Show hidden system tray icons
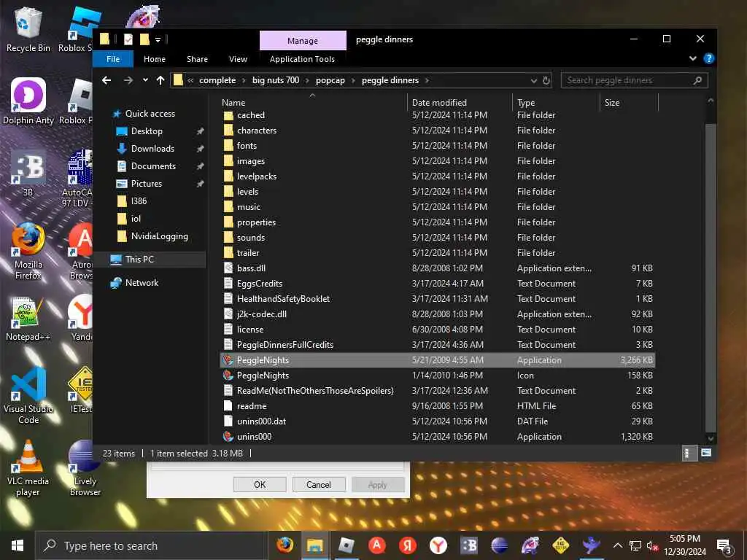The image size is (747, 560). tap(617, 545)
